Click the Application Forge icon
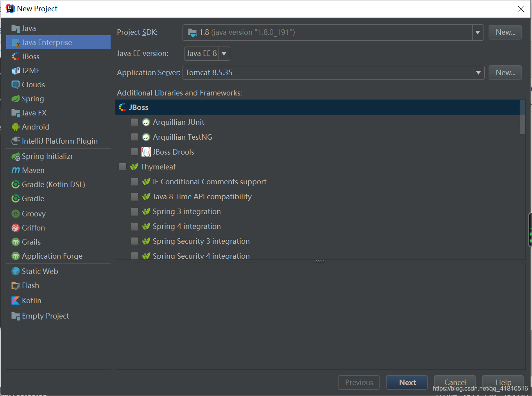532x396 pixels. 16,256
